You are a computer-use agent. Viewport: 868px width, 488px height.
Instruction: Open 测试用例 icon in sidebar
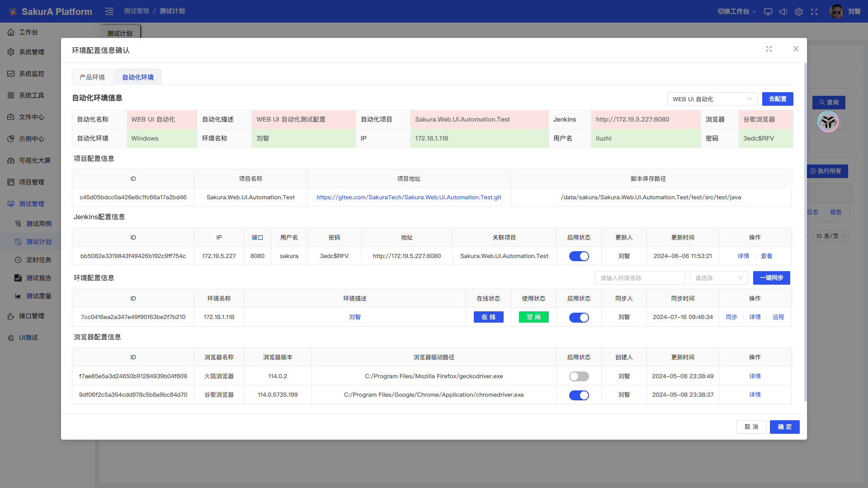[x=18, y=224]
